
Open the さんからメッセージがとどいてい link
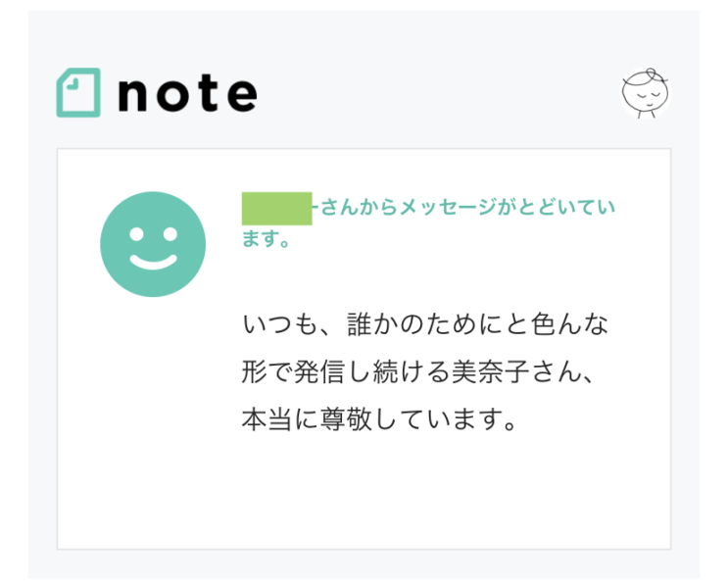coord(468,207)
